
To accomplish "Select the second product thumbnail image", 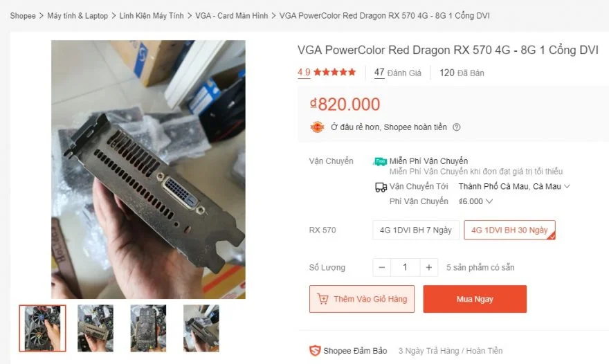I will pos(96,328).
